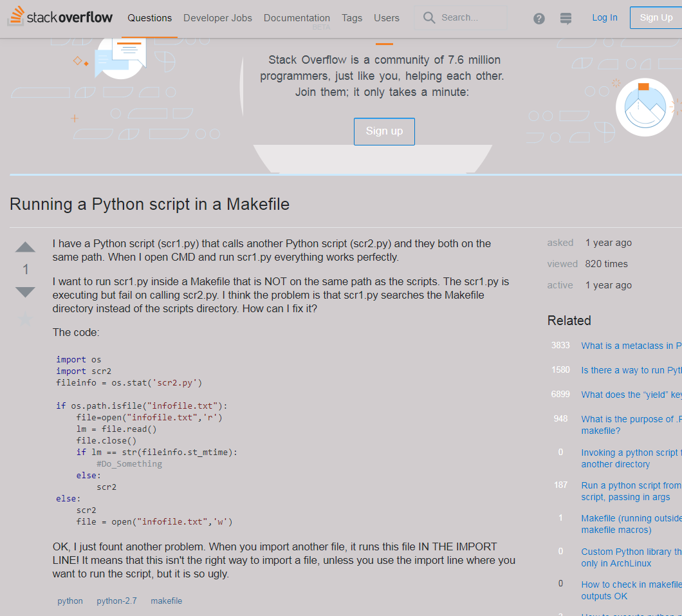Image resolution: width=682 pixels, height=616 pixels.
Task: Open related 'Invoking a python script' question
Action: click(x=631, y=458)
